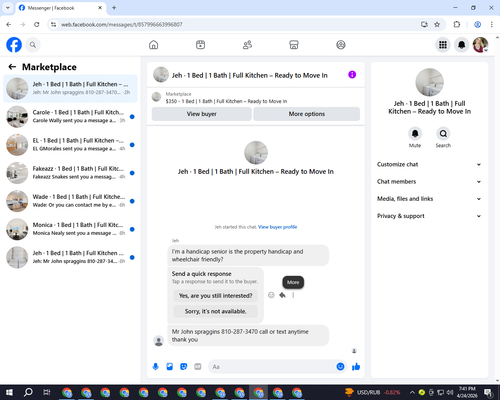Open the last Jeh conversation from 8h ago

[70, 257]
